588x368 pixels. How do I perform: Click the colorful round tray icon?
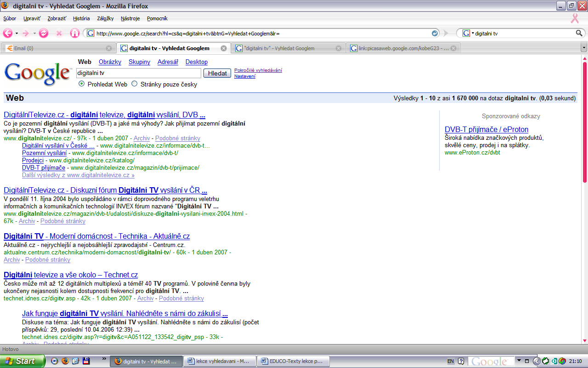point(562,361)
